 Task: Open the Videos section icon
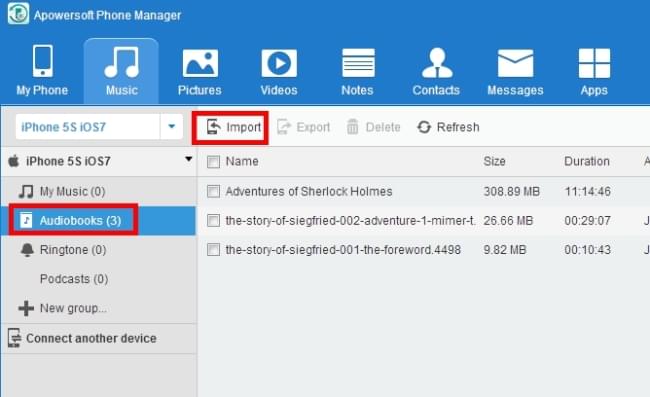279,63
